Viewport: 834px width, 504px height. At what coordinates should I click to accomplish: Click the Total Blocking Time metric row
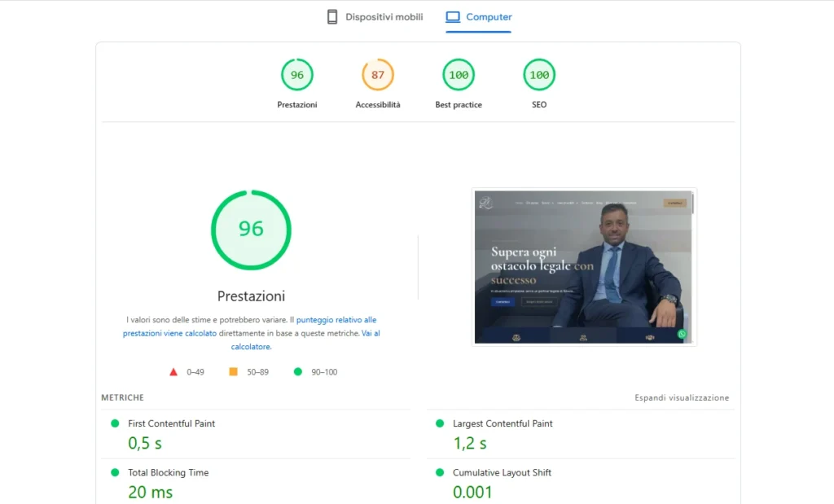(x=168, y=472)
